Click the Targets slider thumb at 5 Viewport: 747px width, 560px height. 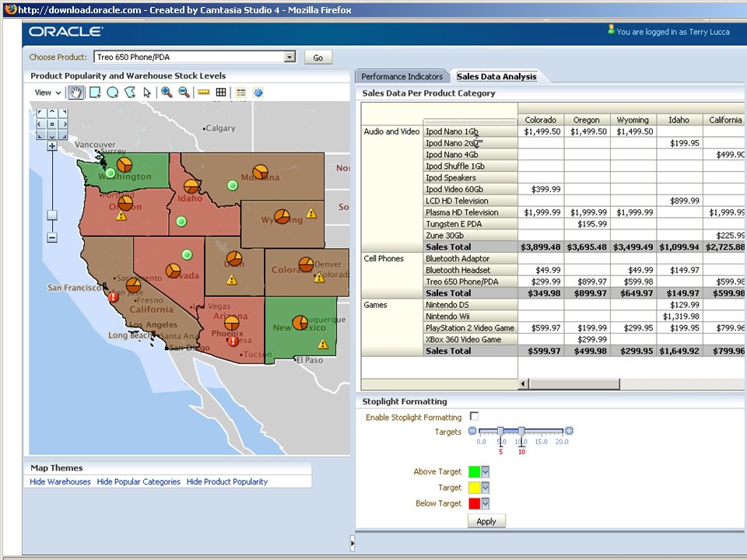pyautogui.click(x=500, y=432)
